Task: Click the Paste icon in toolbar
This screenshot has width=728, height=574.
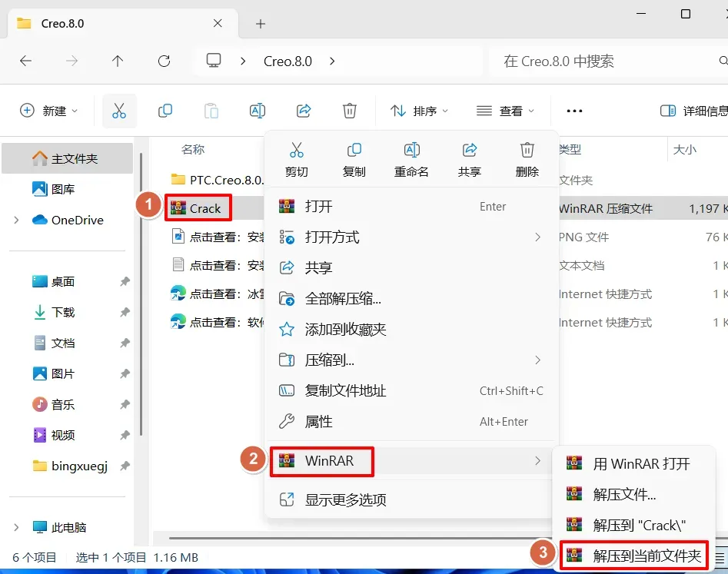Action: pos(211,111)
